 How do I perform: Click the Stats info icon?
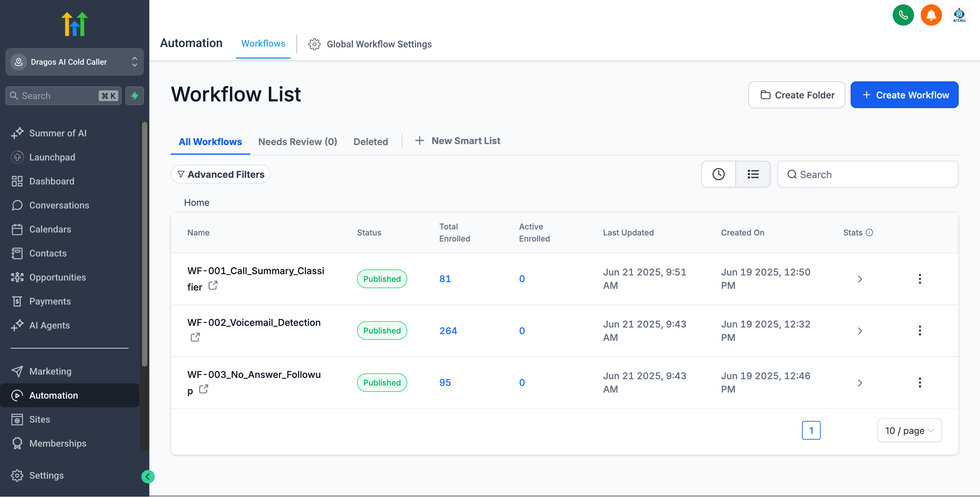tap(869, 232)
